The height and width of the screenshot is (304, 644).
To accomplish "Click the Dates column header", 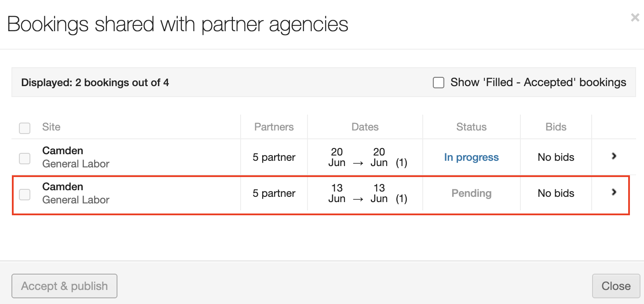I will click(365, 127).
